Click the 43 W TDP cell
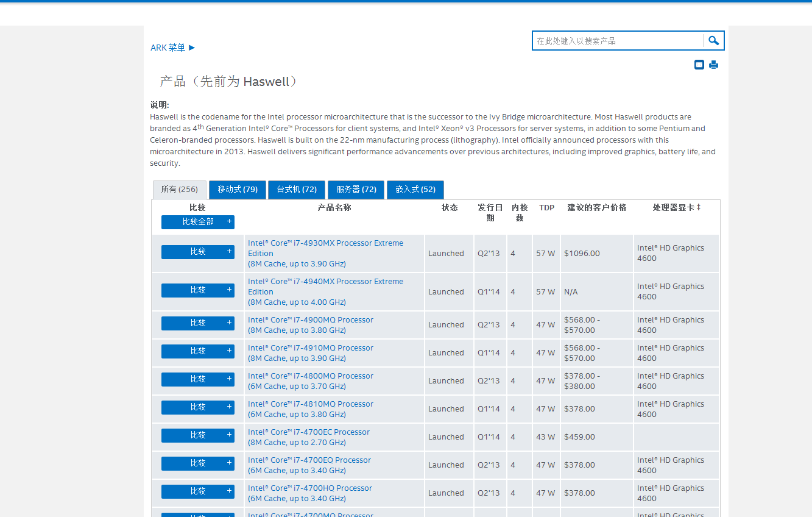Viewport: 812px width, 517px height. (x=546, y=437)
